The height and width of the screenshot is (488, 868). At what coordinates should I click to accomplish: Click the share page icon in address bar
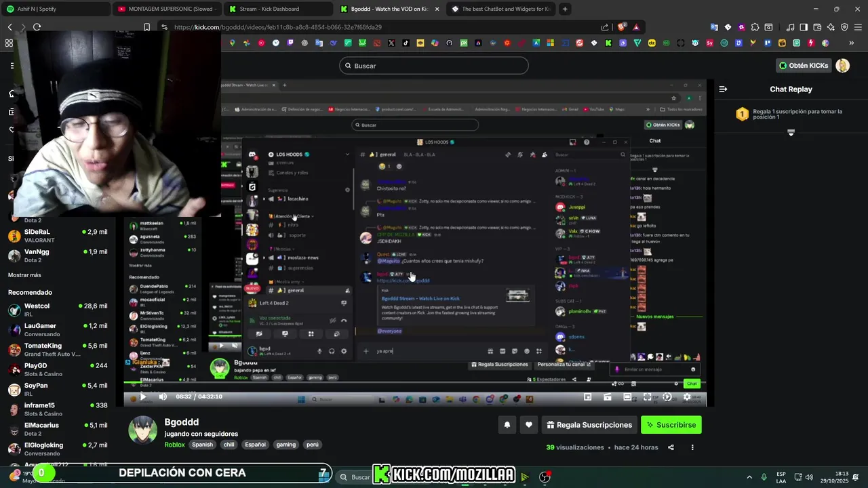605,27
